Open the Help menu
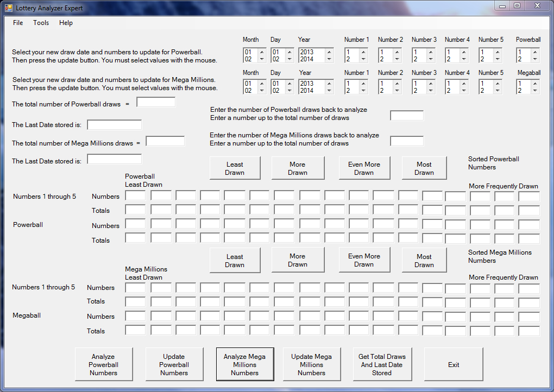 coord(66,23)
